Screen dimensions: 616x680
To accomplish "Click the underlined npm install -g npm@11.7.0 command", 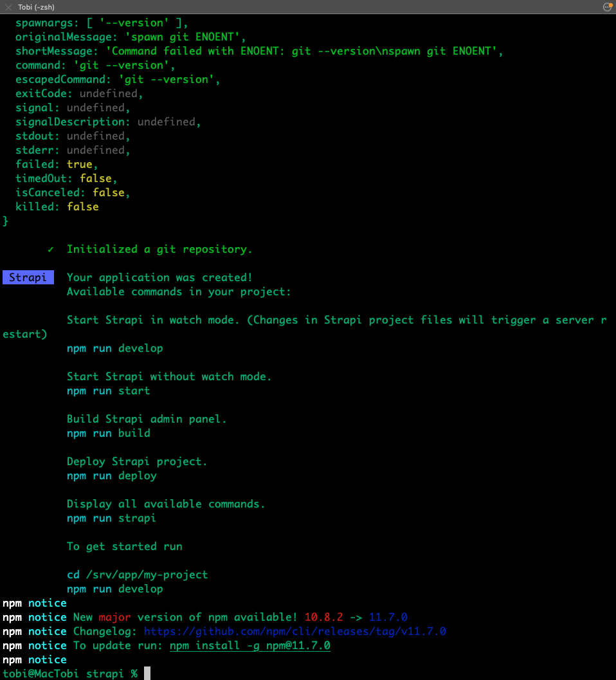I will click(x=249, y=645).
